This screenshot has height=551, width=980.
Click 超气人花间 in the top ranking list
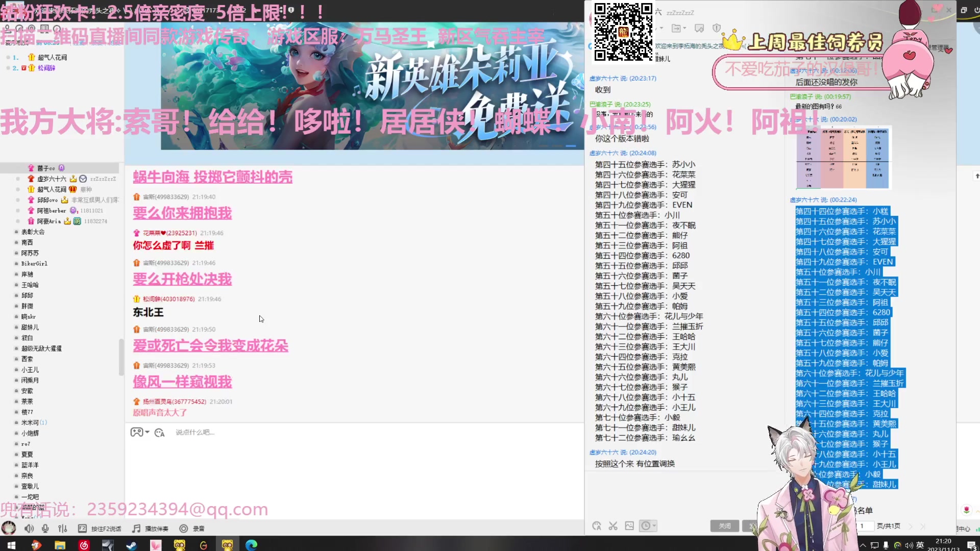(x=52, y=57)
